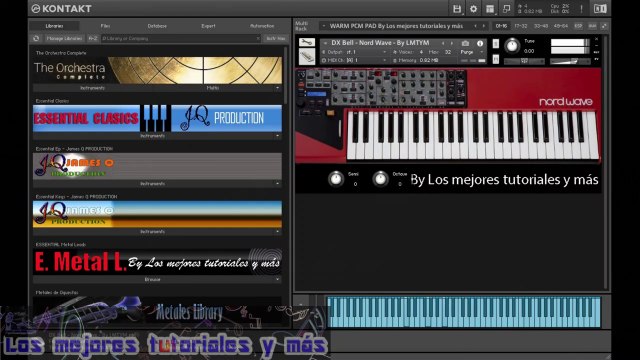Open the save/load files menu icon
The height and width of the screenshot is (360, 640).
[457, 9]
